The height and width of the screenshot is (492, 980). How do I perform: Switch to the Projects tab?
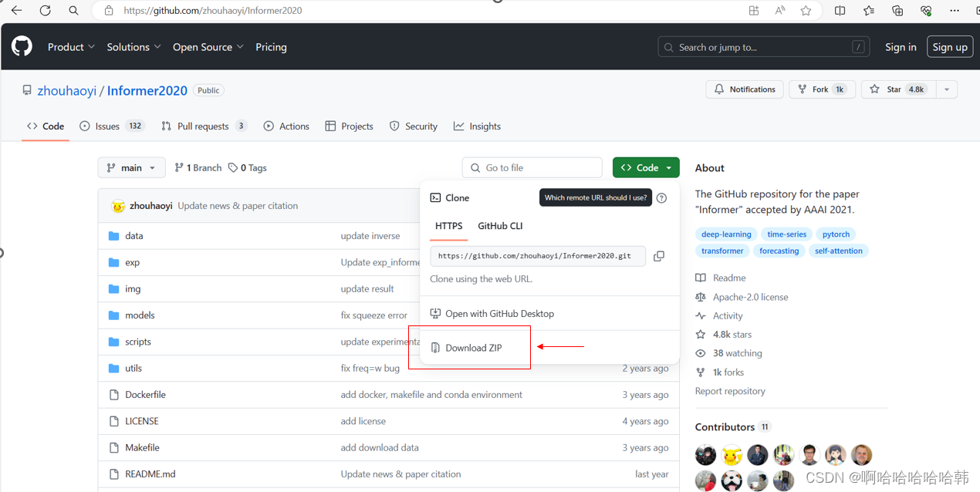(x=349, y=126)
